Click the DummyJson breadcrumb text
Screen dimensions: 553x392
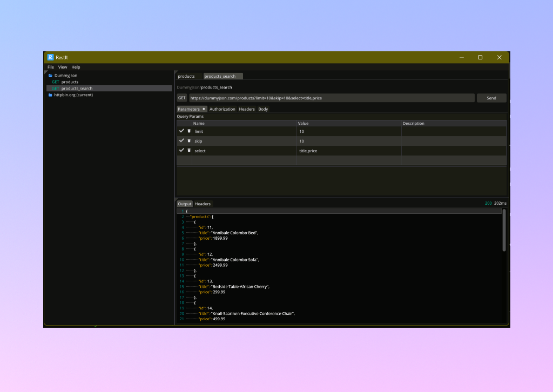[x=188, y=87]
